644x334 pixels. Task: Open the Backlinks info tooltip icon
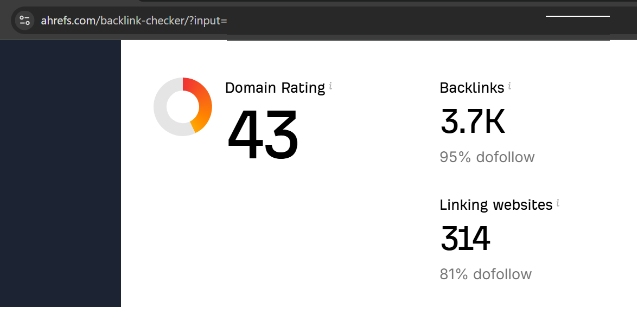[x=509, y=86]
